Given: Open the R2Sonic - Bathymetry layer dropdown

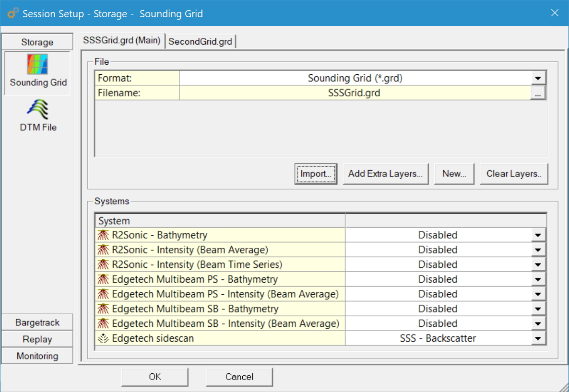Looking at the screenshot, I should coord(538,235).
